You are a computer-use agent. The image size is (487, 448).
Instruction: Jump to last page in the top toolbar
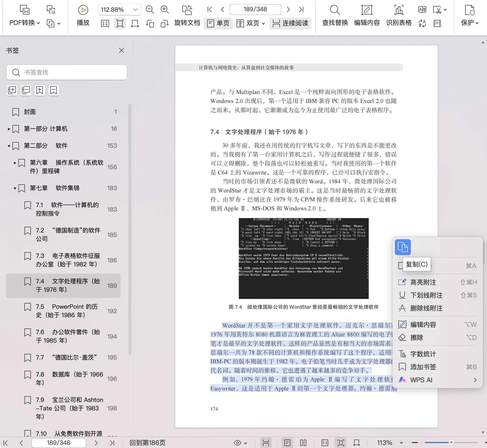301,9
